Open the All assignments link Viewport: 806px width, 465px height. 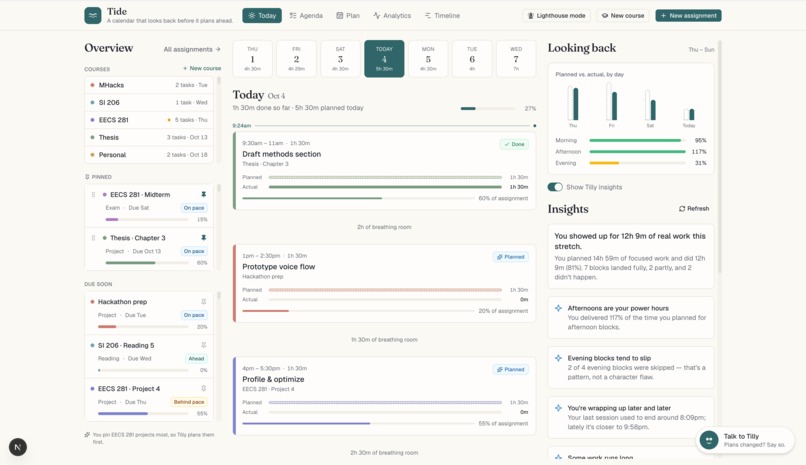[x=192, y=49]
